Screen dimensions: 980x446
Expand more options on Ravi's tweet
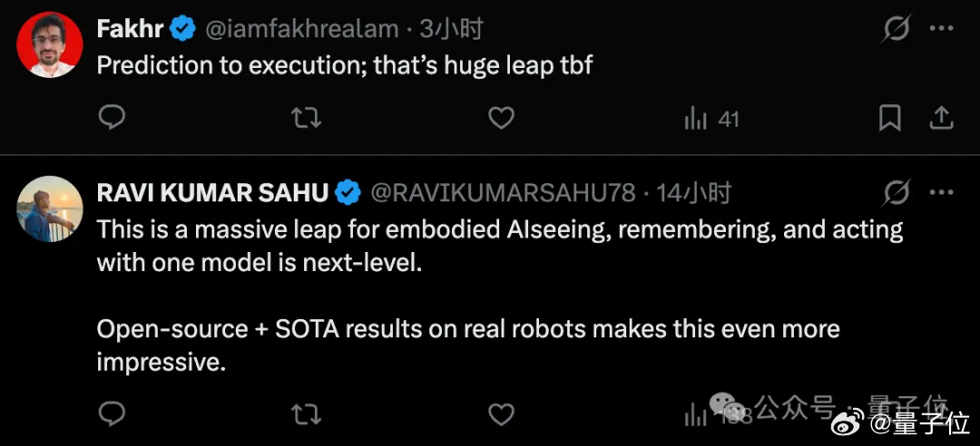pos(942,193)
